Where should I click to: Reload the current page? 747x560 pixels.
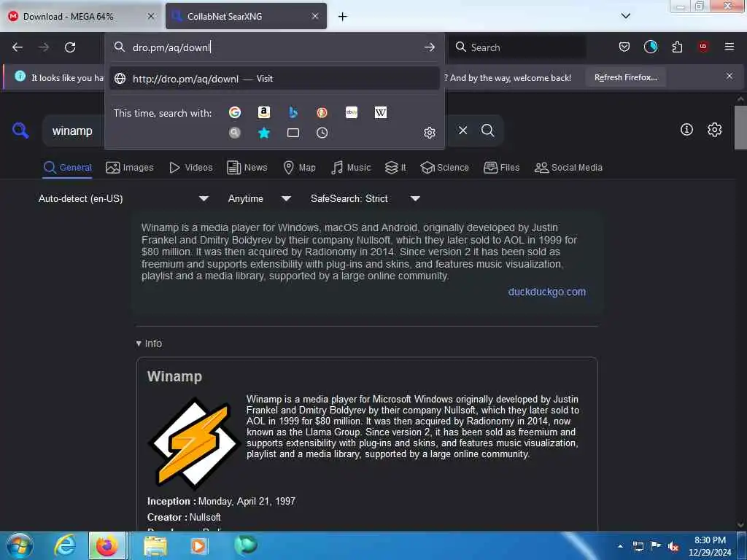pos(70,47)
